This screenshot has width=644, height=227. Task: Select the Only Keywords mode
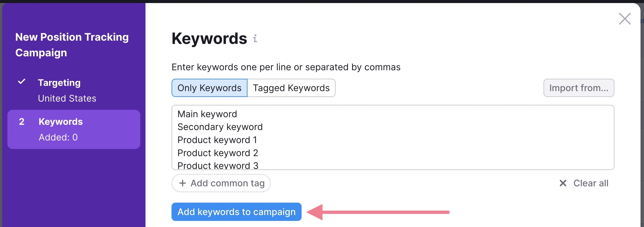click(x=209, y=88)
